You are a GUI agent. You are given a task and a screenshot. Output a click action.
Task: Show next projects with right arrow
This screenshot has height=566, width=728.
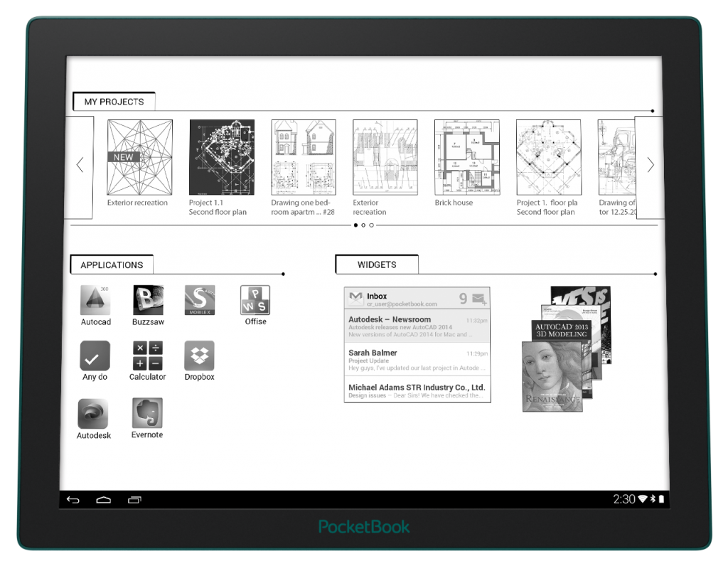tap(651, 164)
